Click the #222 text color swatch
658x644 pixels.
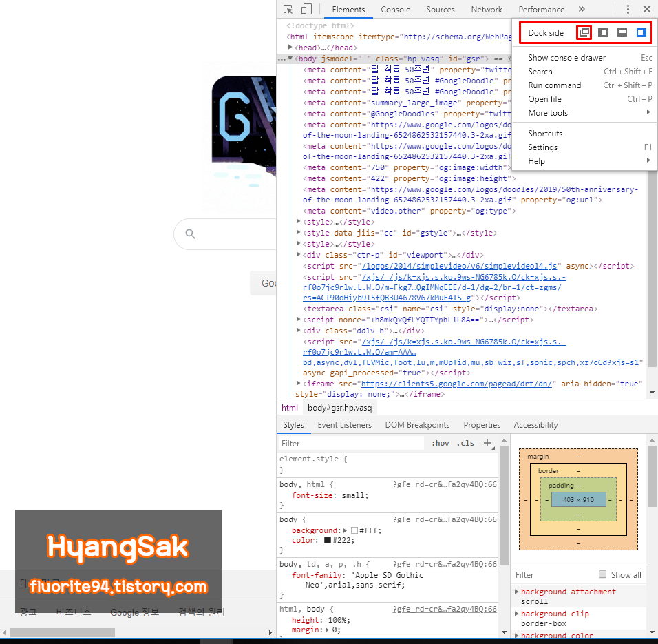(328, 540)
